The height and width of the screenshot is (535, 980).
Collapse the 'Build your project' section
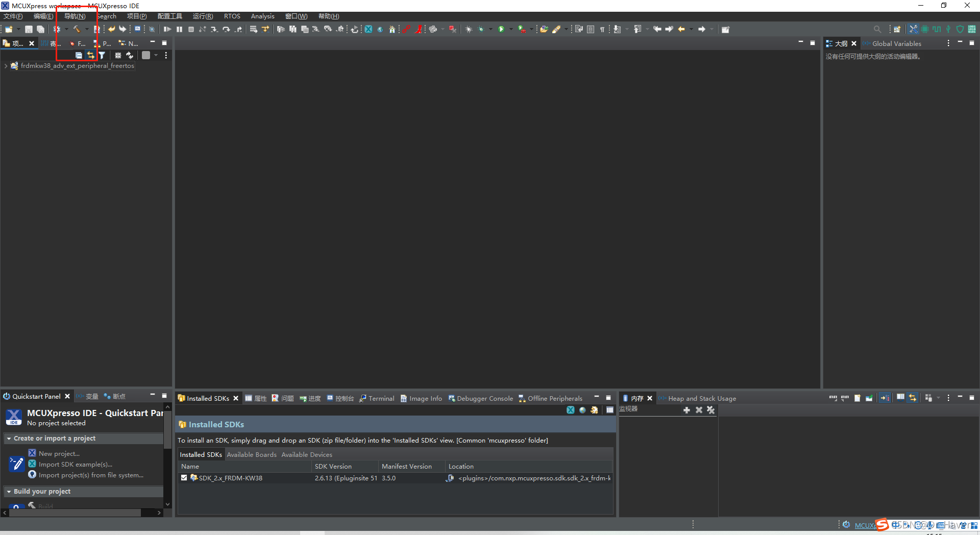9,492
